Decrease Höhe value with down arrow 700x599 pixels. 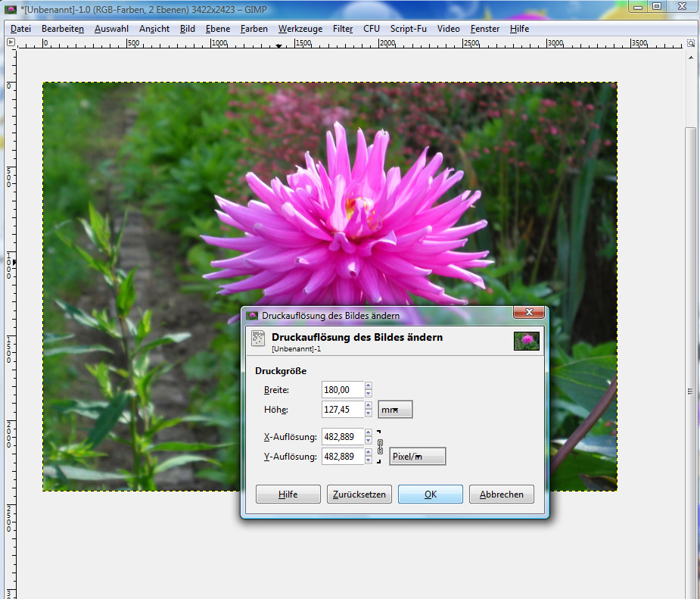pos(369,413)
